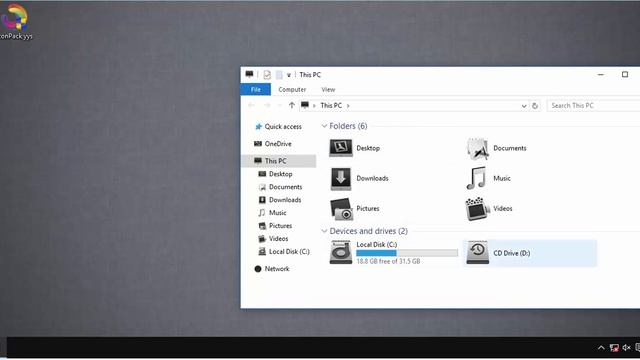The width and height of the screenshot is (640, 360).
Task: Click Properties icon in title bar toolbar
Action: click(267, 75)
